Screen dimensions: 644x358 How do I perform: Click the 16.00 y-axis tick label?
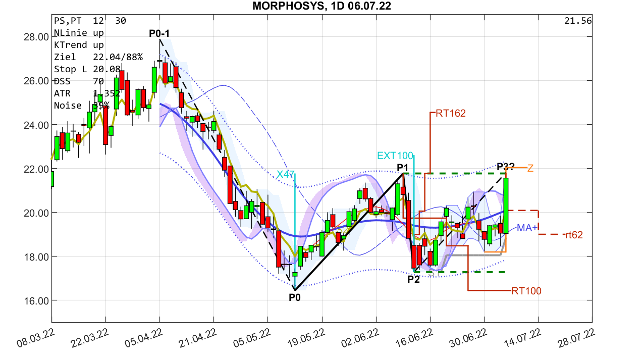pos(36,300)
